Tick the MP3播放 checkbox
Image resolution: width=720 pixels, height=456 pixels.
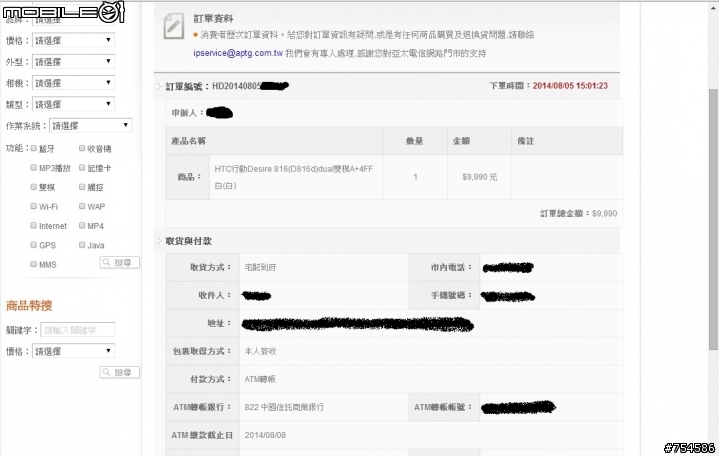[34, 168]
